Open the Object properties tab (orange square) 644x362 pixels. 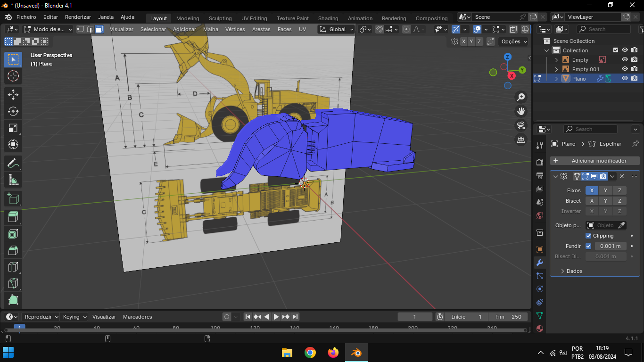(540, 249)
